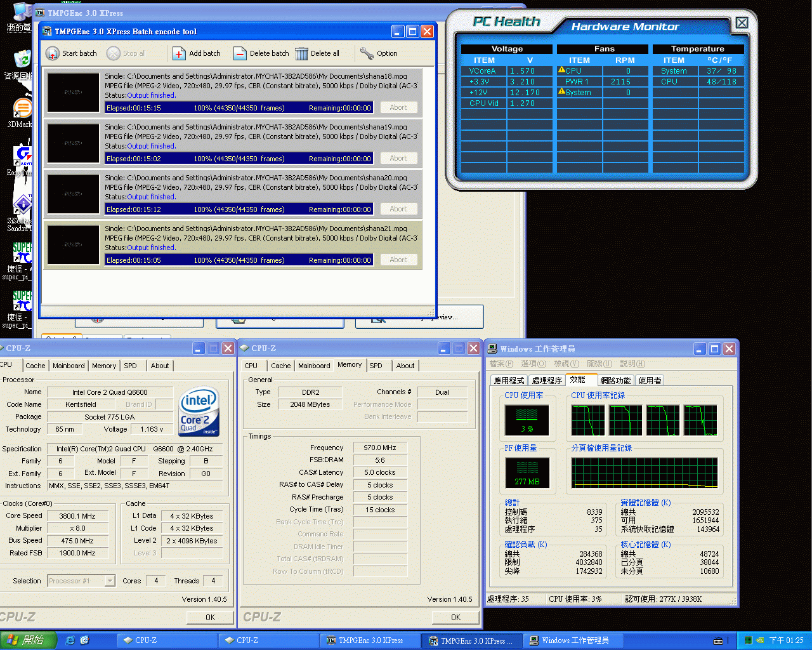Click the CPU 使用率 3% gauge
The image size is (812, 650).
pyautogui.click(x=527, y=420)
